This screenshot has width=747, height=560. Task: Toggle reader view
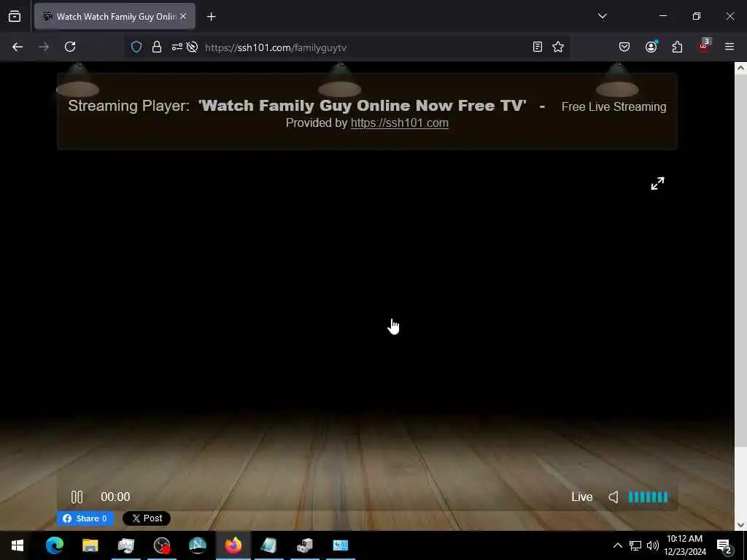[538, 47]
